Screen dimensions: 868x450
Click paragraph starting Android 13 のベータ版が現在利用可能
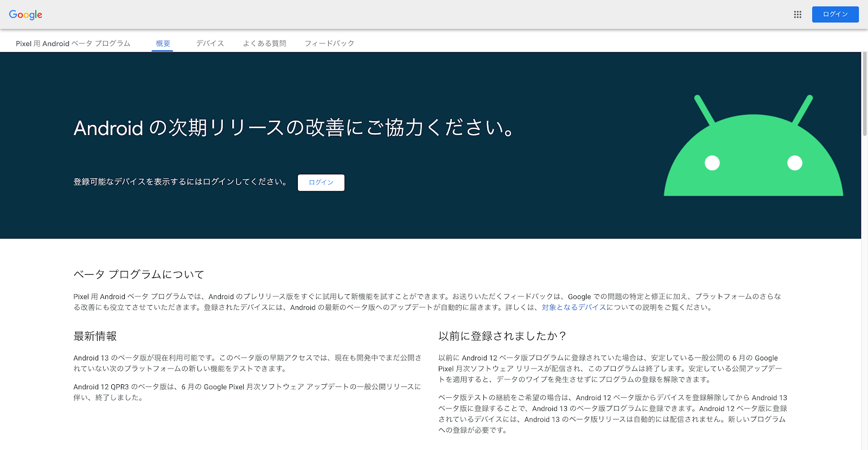247,363
